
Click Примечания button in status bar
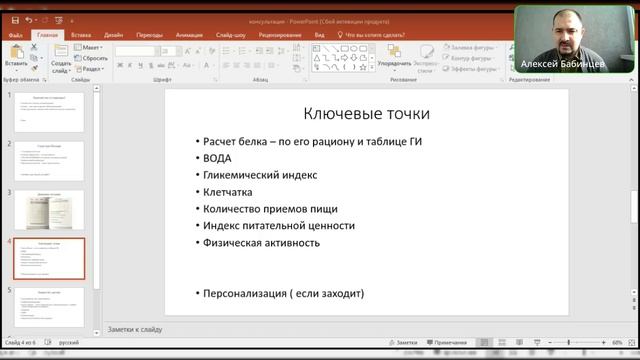point(447,342)
